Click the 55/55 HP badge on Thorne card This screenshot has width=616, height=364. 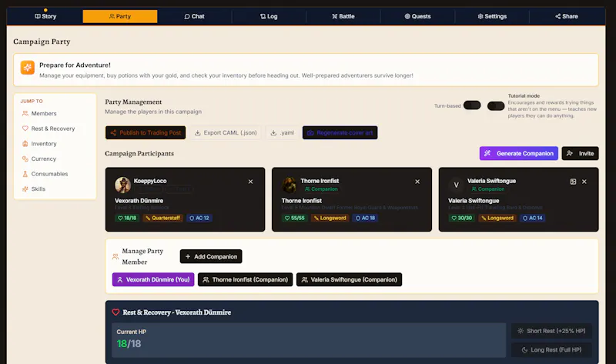pos(295,218)
